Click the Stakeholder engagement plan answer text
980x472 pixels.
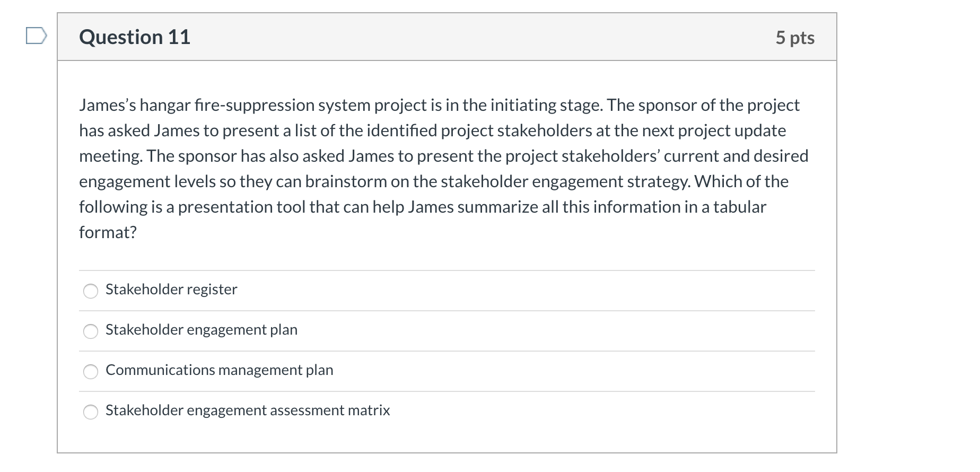tap(202, 330)
